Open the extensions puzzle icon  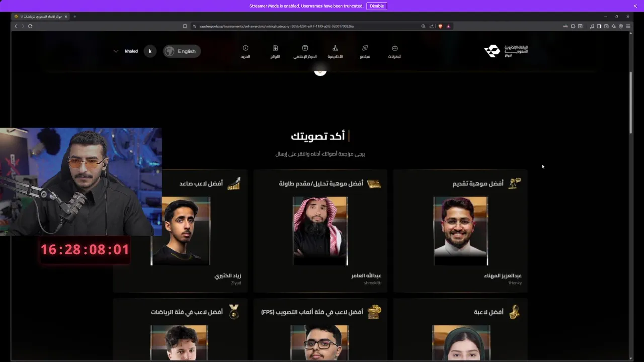[x=573, y=26]
